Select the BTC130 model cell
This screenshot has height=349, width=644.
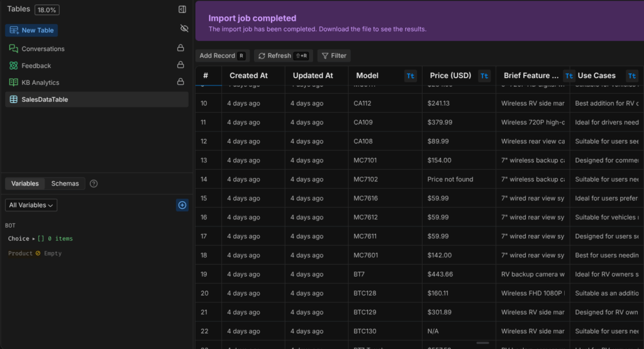point(386,331)
